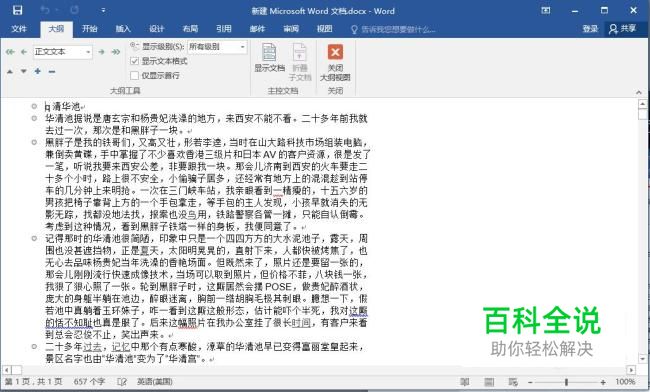Undo the last action
This screenshot has height=392, width=650.
[45, 10]
